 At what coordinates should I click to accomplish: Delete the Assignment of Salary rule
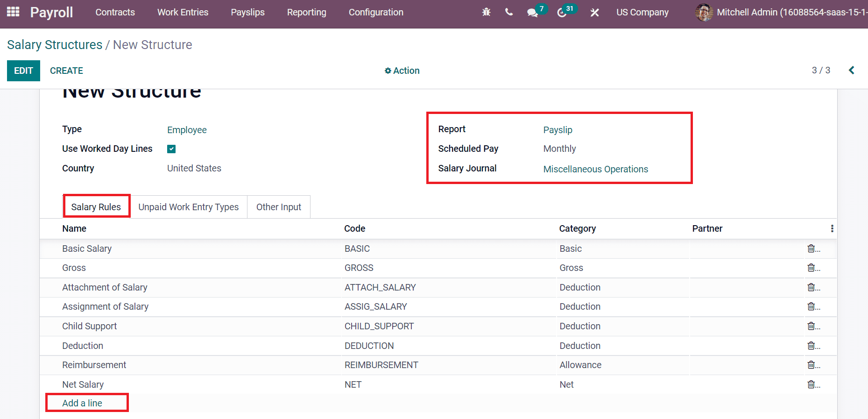click(812, 306)
